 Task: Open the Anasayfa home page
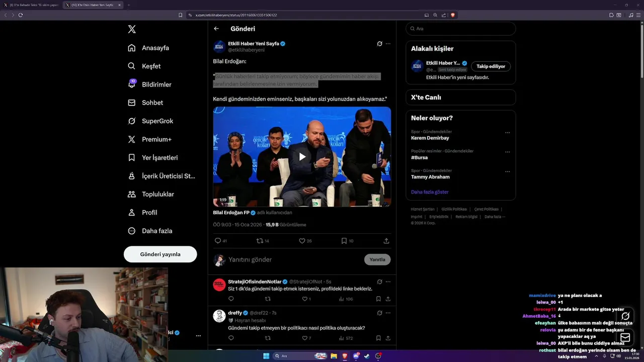(x=148, y=48)
